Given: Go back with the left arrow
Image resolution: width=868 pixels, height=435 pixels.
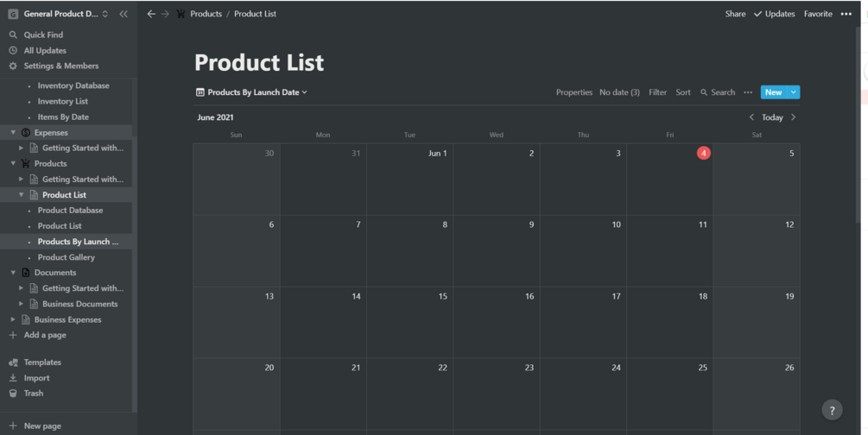Looking at the screenshot, I should (x=151, y=14).
